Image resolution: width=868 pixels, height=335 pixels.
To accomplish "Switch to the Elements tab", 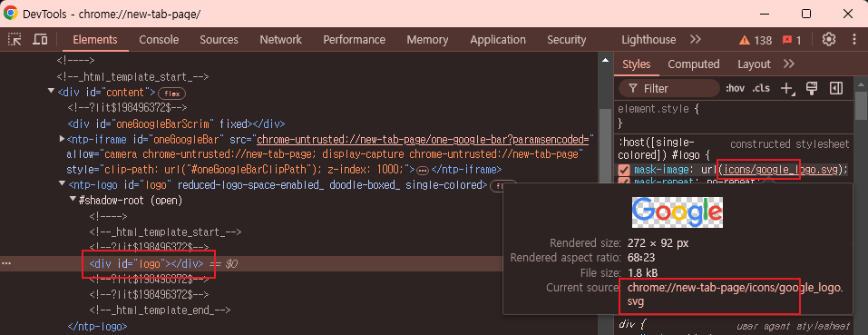I will [x=95, y=40].
